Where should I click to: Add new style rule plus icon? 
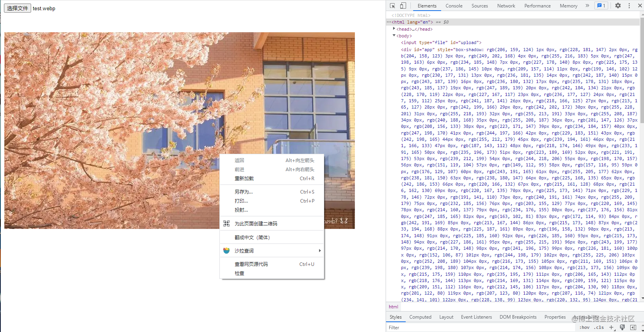(x=611, y=327)
